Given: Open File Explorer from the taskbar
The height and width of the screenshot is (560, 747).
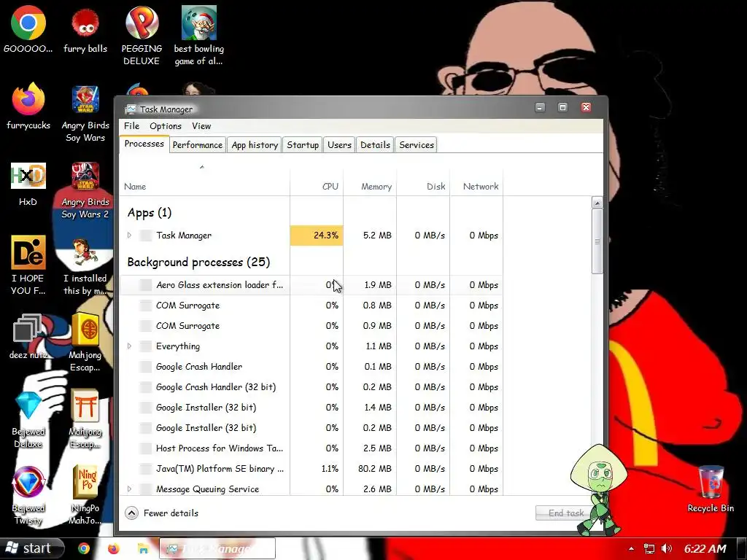Looking at the screenshot, I should (143, 548).
